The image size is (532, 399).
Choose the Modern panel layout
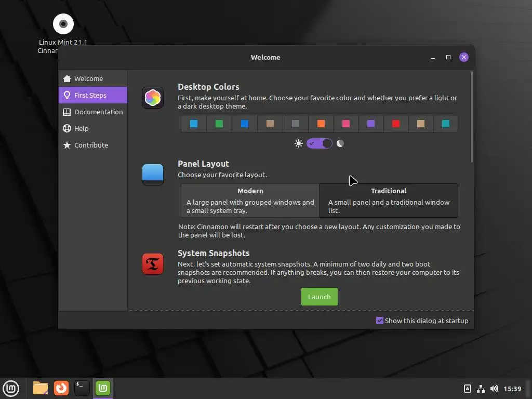coord(250,201)
